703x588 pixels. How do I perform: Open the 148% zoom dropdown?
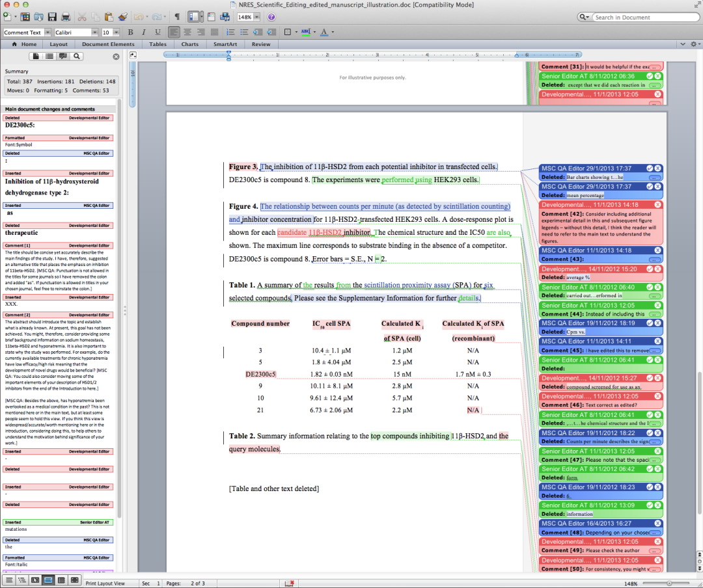(257, 17)
